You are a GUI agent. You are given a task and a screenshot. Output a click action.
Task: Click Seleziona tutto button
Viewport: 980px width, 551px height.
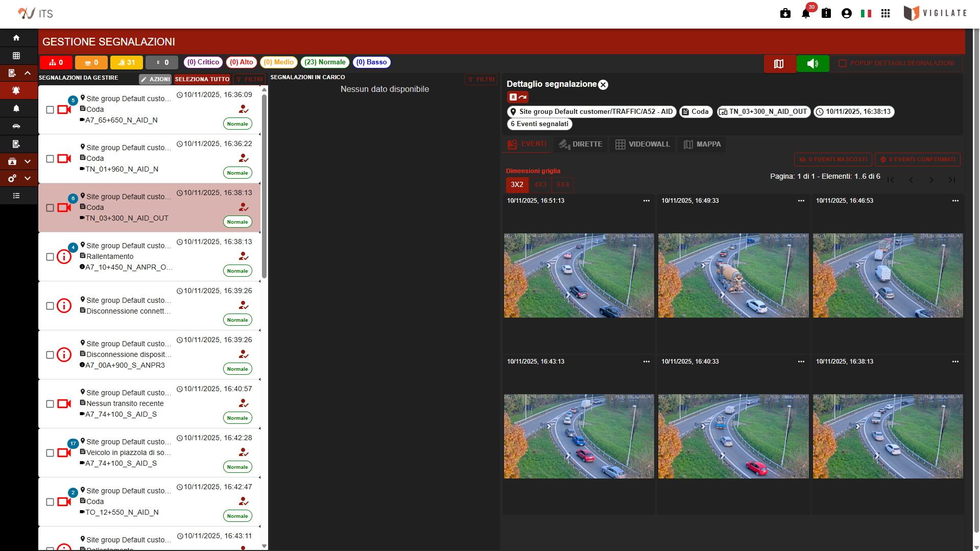202,79
